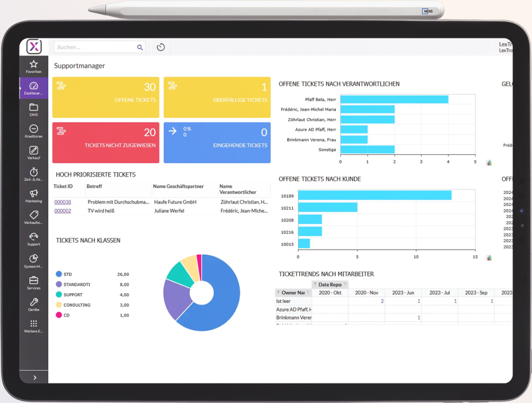Open Favoriten in the sidebar
Screen dimensions: 532x403
coord(34,66)
